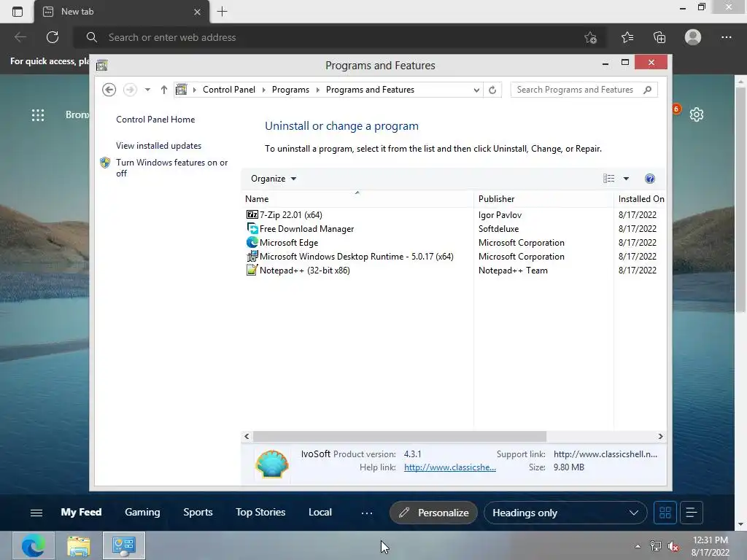The width and height of the screenshot is (747, 560).
Task: Click the change view icon
Action: click(609, 179)
